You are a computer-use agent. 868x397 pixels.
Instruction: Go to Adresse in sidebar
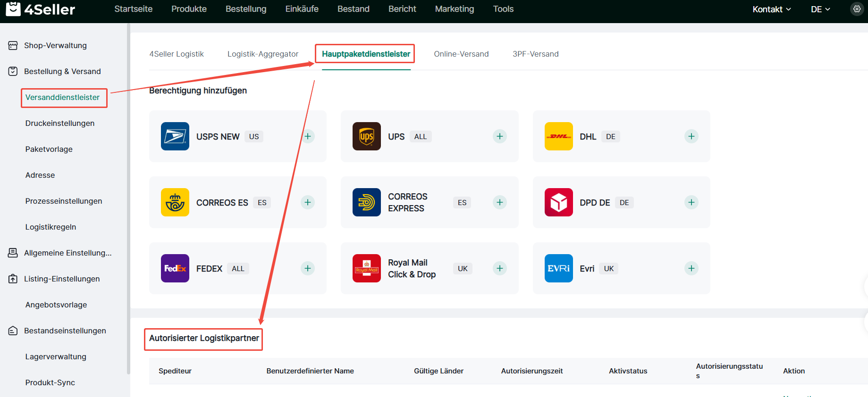[40, 175]
